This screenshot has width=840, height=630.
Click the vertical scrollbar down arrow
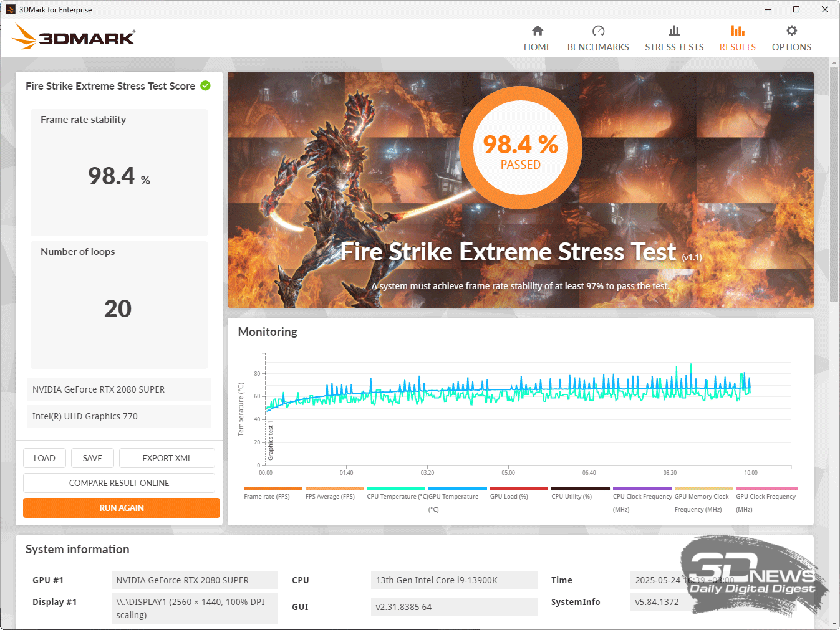pos(834,623)
